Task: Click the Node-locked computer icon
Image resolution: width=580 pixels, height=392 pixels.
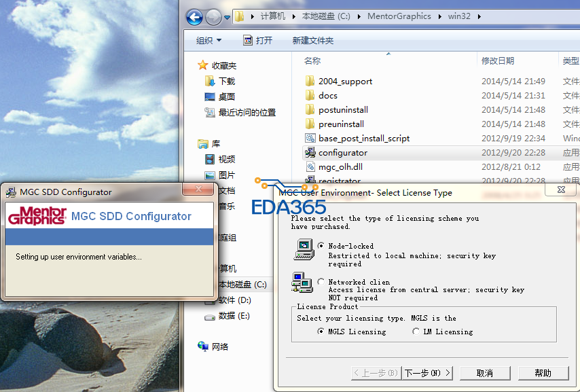Action: (x=304, y=249)
